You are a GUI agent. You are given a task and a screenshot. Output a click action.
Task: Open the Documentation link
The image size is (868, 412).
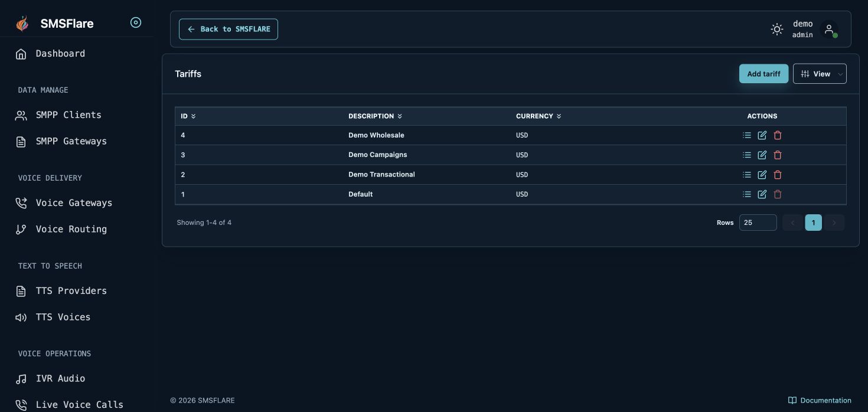coord(820,400)
